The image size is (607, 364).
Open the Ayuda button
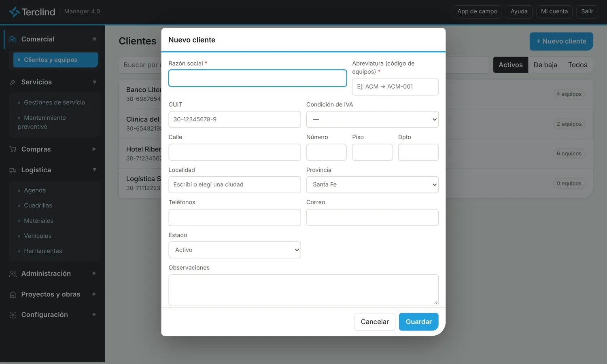click(519, 11)
